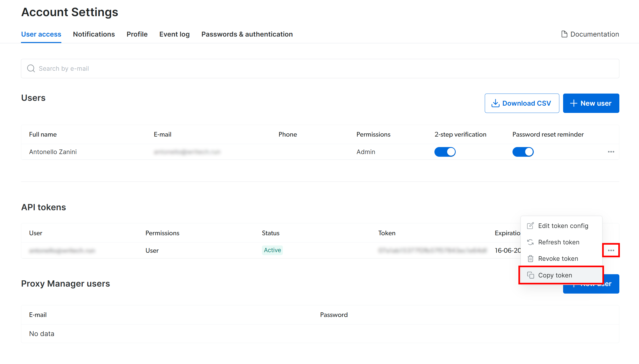Choose Revoke token from the context menu
Image resolution: width=639 pixels, height=364 pixels.
(x=558, y=259)
